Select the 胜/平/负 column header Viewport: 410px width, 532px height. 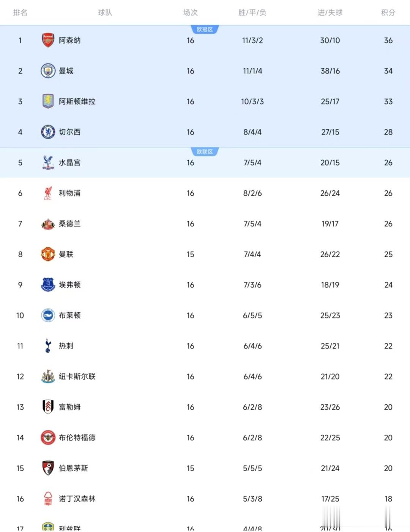pos(252,13)
